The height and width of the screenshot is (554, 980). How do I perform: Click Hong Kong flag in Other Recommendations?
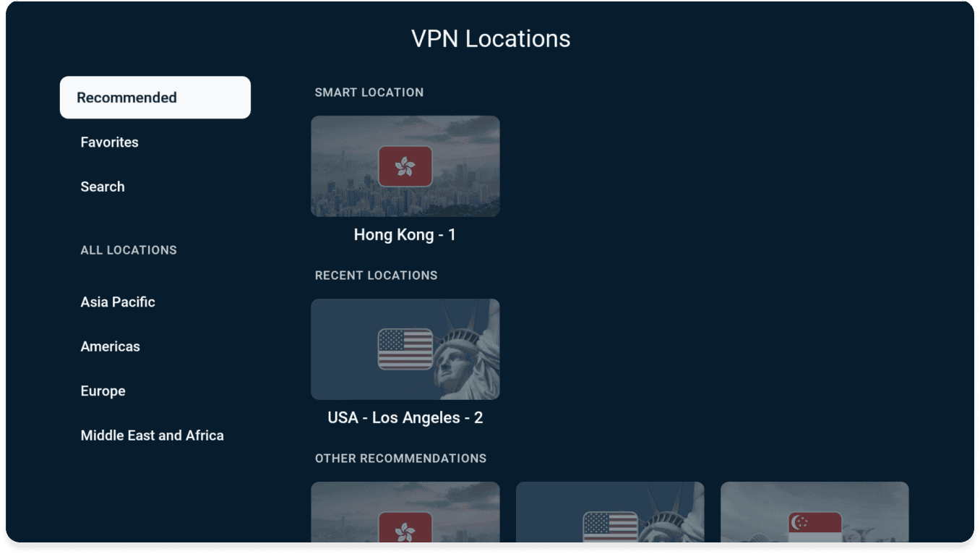click(405, 528)
